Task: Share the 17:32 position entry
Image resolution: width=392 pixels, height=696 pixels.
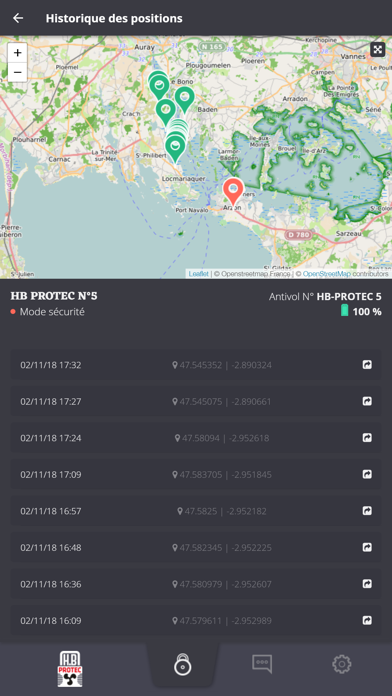Action: click(x=367, y=365)
